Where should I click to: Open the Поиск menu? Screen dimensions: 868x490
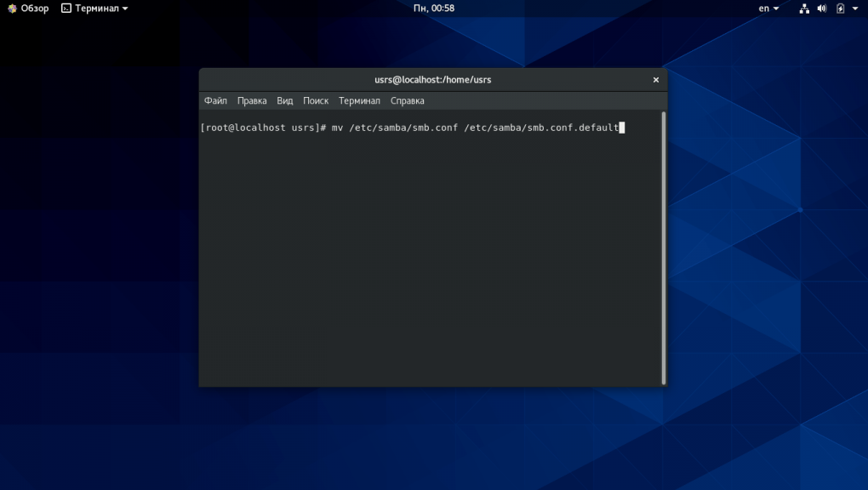(316, 101)
